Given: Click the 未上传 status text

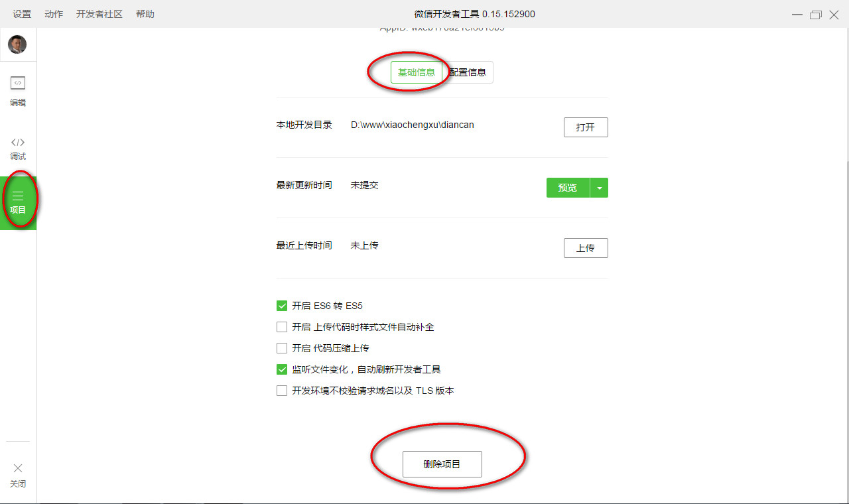Looking at the screenshot, I should pos(365,245).
